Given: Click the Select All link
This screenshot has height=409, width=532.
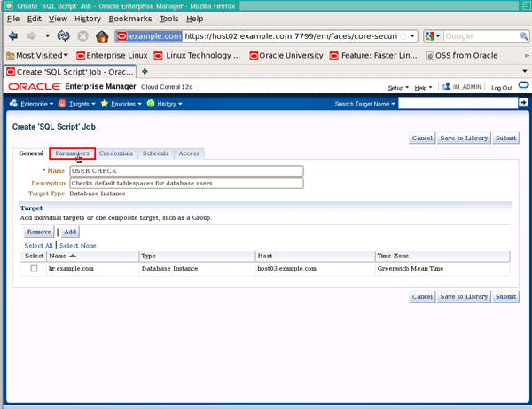Looking at the screenshot, I should point(38,246).
